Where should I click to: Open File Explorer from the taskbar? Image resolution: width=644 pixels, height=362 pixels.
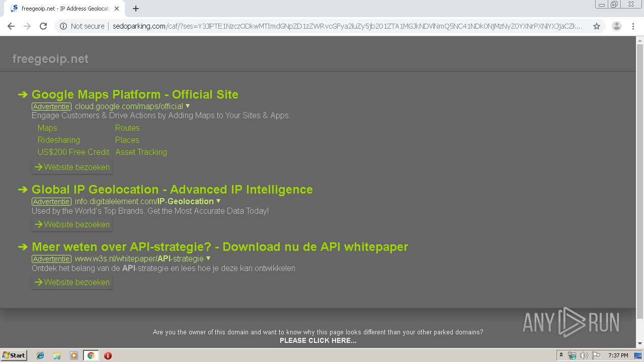pyautogui.click(x=57, y=355)
